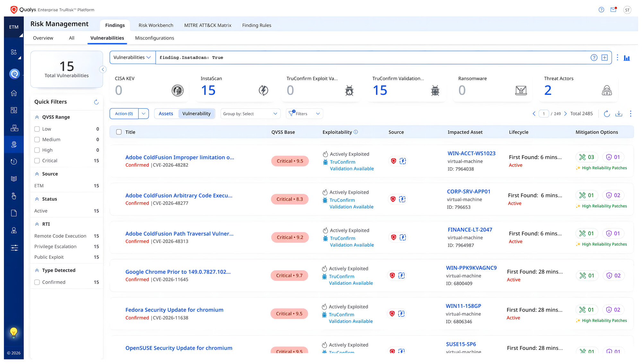Open the Misconfigurations sub-tab
642x364 pixels.
click(155, 38)
